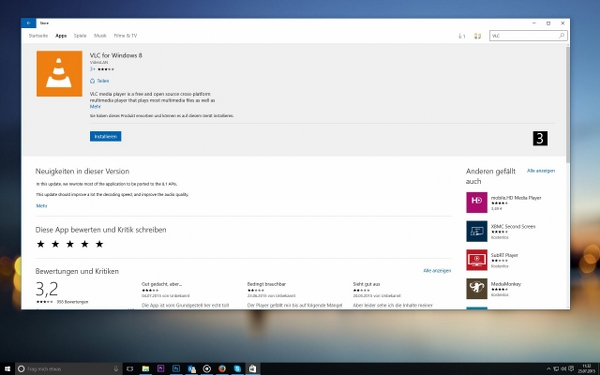This screenshot has width=600, height=375.
Task: Open Photoshop from the taskbar
Action: (x=176, y=369)
